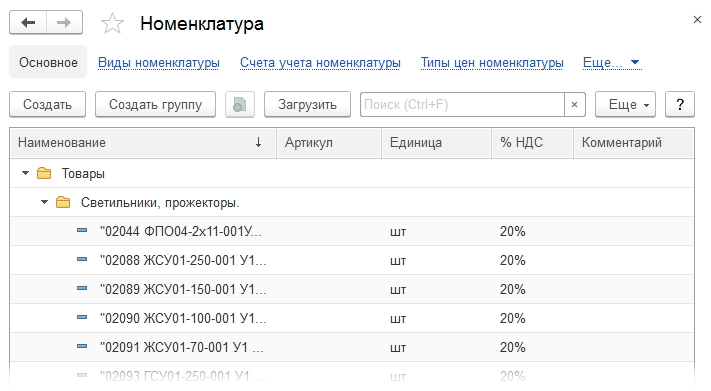Open help with the question mark button
The width and height of the screenshot is (711, 391).
pos(680,105)
